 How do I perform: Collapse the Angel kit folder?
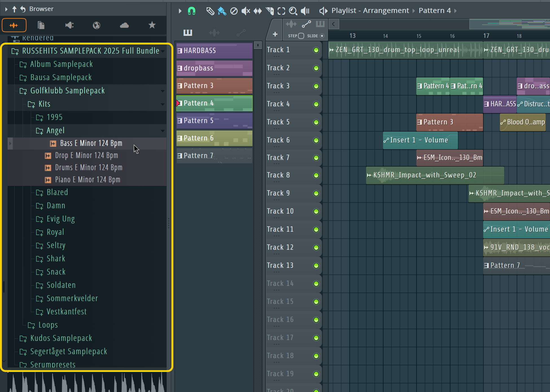pyautogui.click(x=56, y=130)
